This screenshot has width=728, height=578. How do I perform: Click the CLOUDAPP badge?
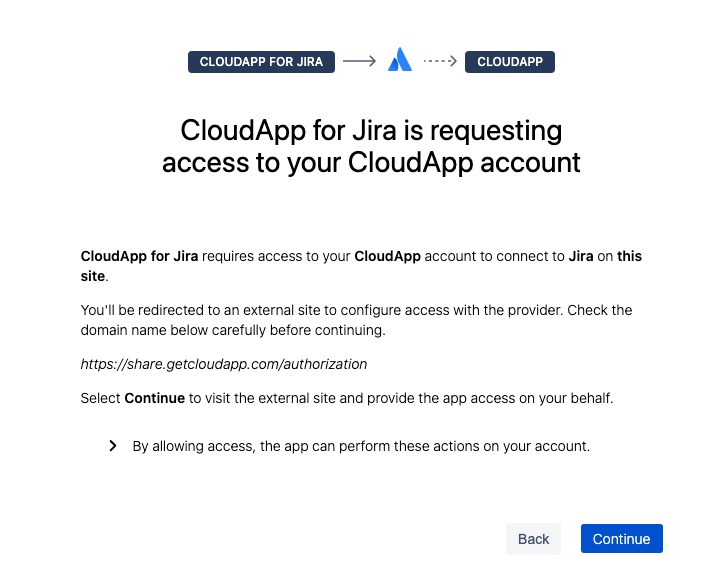click(x=510, y=62)
